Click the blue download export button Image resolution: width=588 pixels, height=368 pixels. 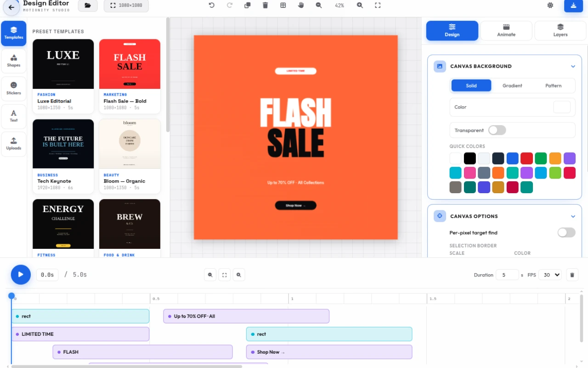pyautogui.click(x=573, y=6)
